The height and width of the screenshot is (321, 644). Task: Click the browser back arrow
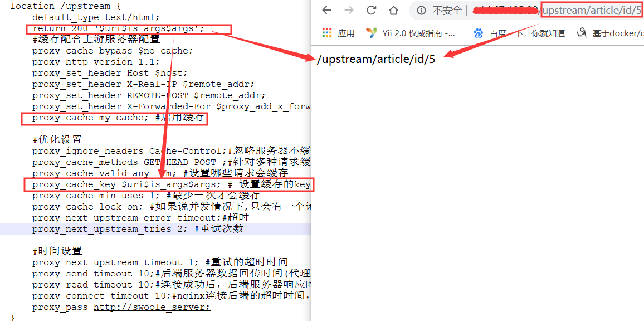tap(326, 10)
